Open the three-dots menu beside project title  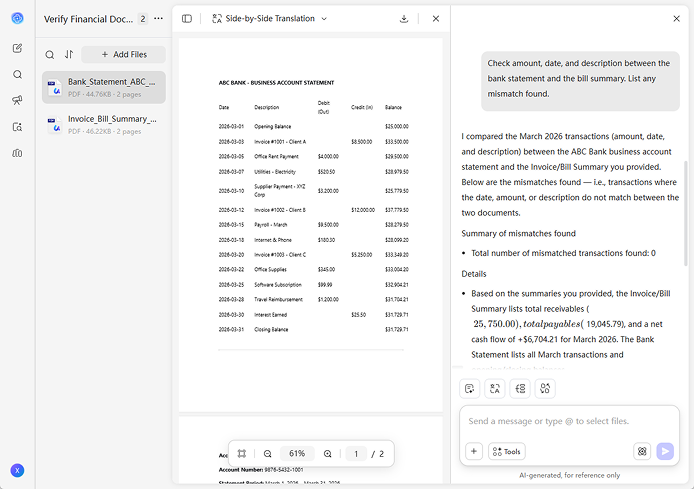(x=158, y=19)
